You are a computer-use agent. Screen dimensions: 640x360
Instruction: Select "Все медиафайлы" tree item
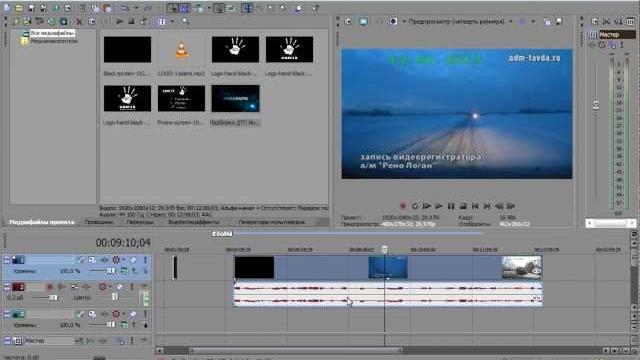point(52,33)
